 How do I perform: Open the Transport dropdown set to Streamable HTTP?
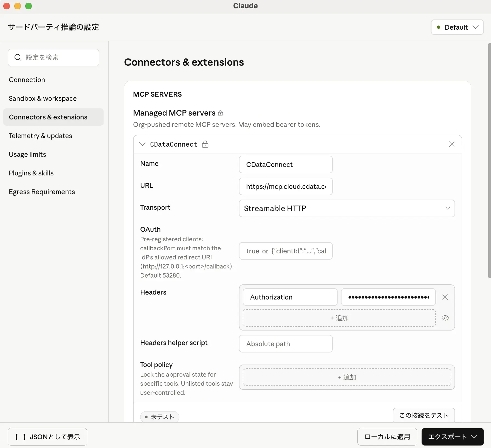point(347,208)
